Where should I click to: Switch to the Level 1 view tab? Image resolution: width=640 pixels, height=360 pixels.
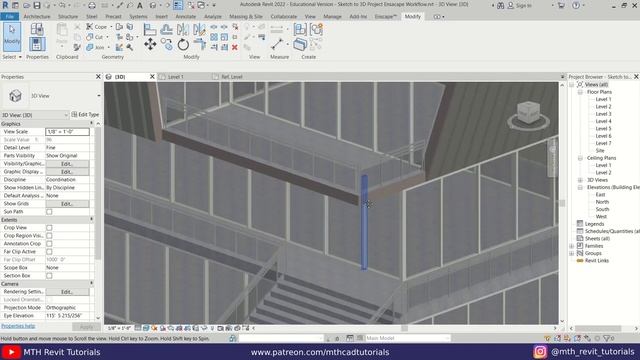tap(176, 77)
